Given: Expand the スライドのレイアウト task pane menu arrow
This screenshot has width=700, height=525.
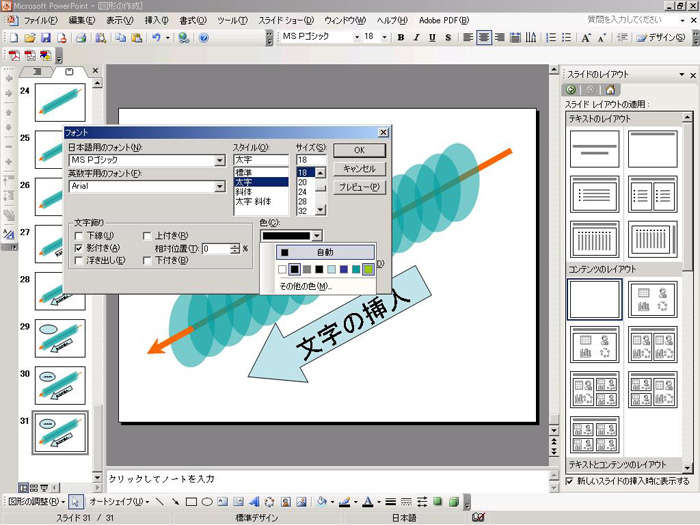Looking at the screenshot, I should click(682, 75).
